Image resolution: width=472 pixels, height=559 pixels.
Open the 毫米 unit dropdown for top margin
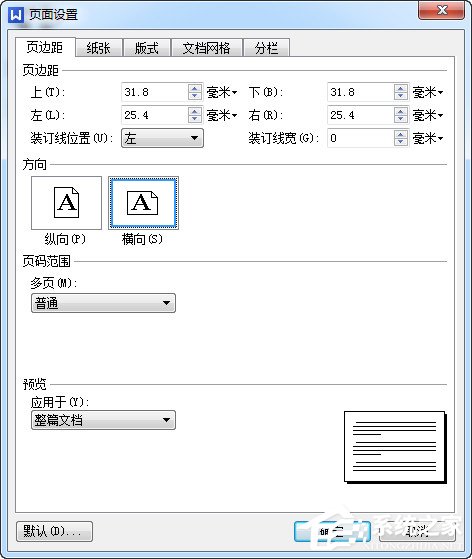[222, 92]
